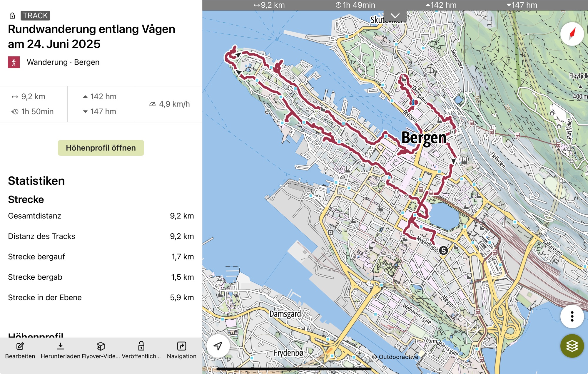The width and height of the screenshot is (588, 374).
Task: Click the tourist information icon at Bryggen
Action: click(x=413, y=102)
